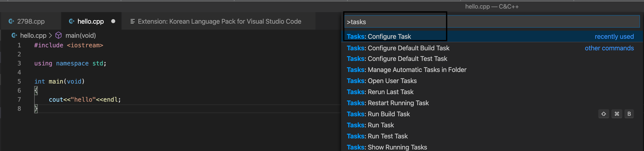
Task: Click the C++ file icon on hello.cpp tab
Action: click(x=72, y=21)
